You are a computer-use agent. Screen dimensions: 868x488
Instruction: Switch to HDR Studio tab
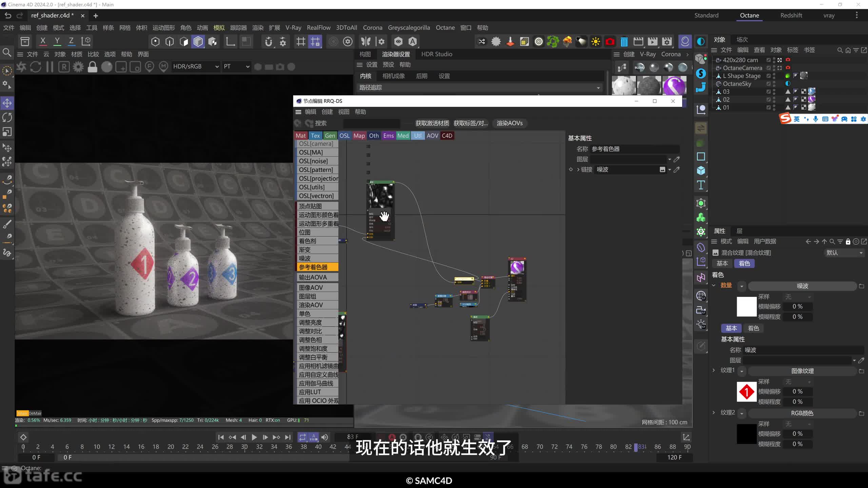pyautogui.click(x=436, y=54)
